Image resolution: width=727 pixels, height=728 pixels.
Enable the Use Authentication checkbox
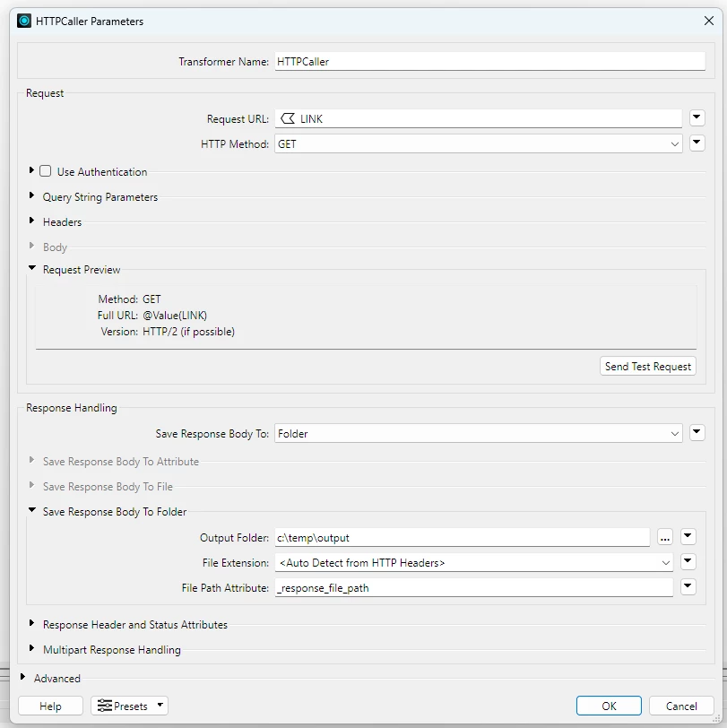tap(46, 171)
